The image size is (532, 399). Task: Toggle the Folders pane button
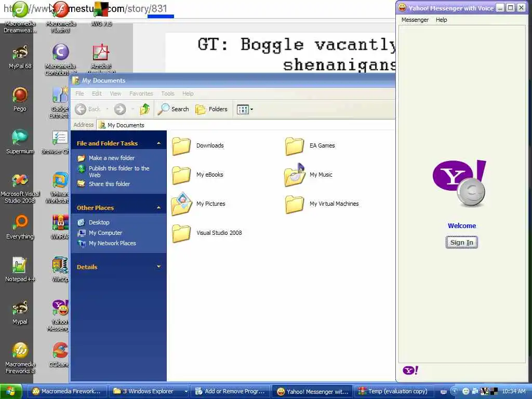click(211, 109)
